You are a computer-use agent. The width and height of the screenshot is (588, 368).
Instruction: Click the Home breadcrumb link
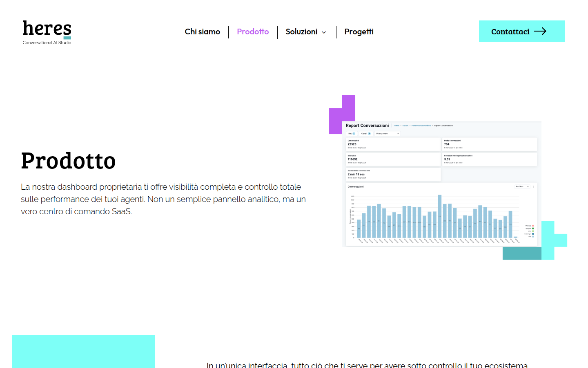396,126
